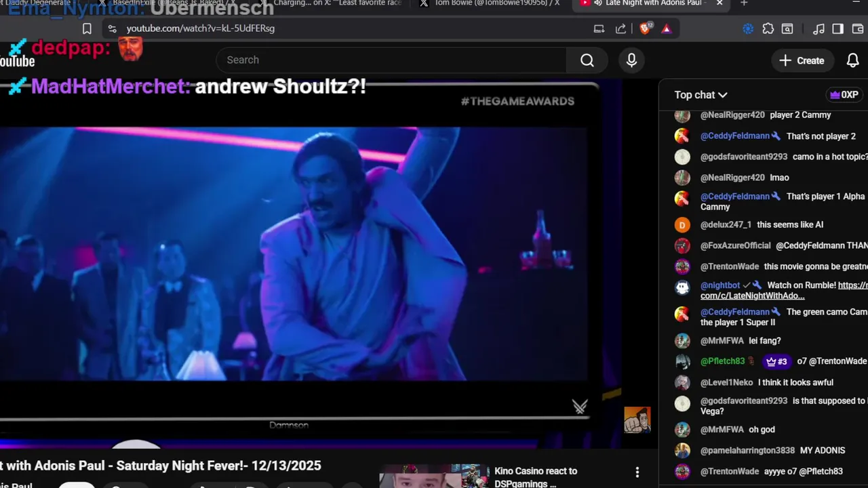Viewport: 868px width, 488px height.
Task: Mute the tab using its speaker icon
Action: point(598,3)
